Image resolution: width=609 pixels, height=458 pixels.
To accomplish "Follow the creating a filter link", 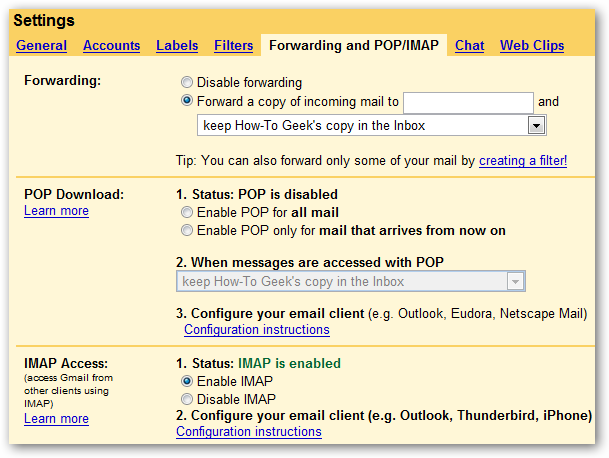I will tap(523, 160).
